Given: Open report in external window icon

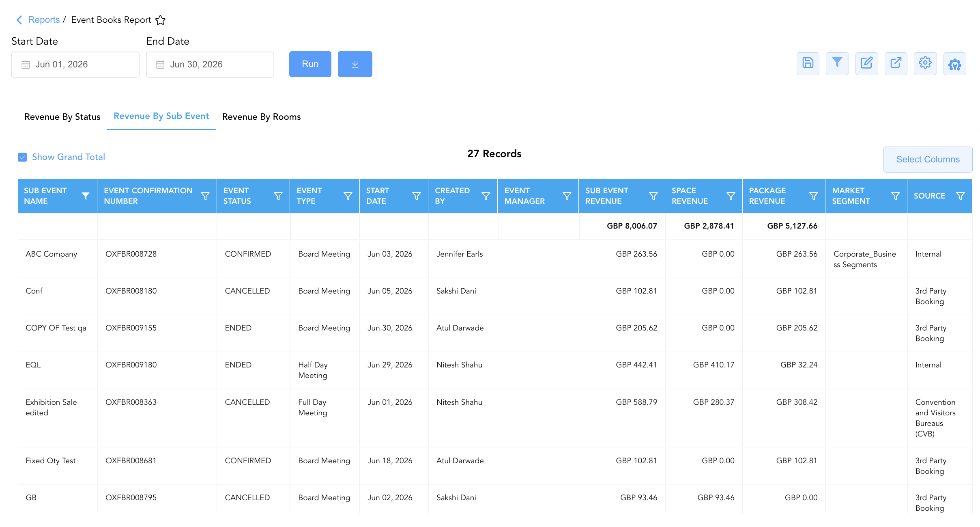Looking at the screenshot, I should click(896, 63).
